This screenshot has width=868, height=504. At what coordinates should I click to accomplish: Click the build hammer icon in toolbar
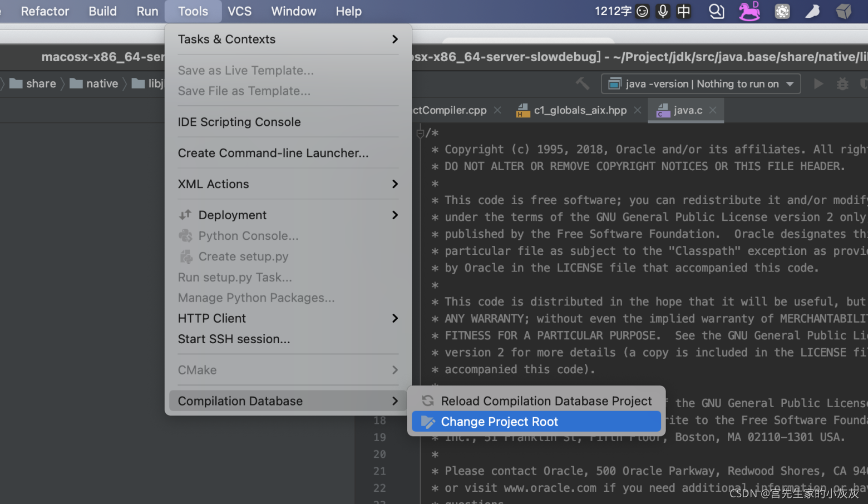pyautogui.click(x=582, y=83)
